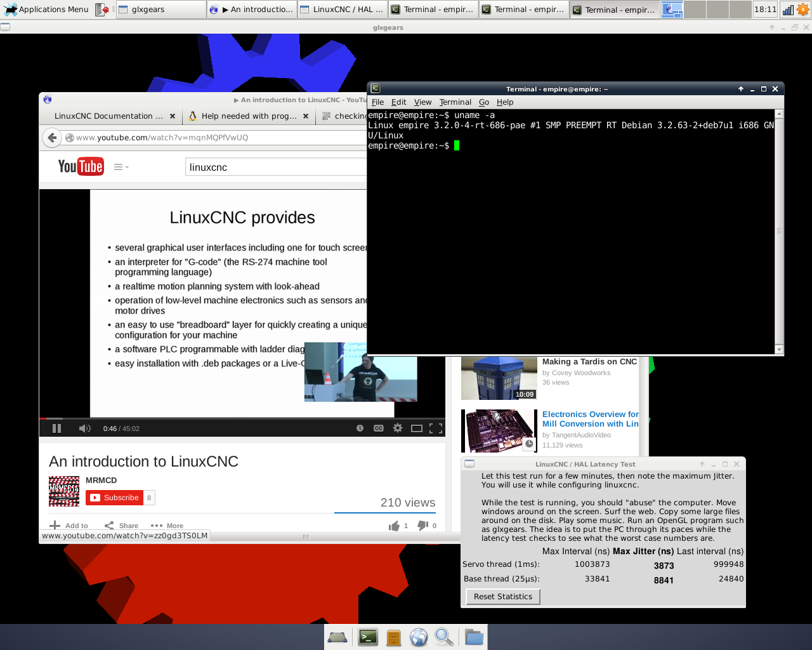Open Making a Tardis on CNC thumbnail
Screen dimensions: 812x650
(499, 378)
